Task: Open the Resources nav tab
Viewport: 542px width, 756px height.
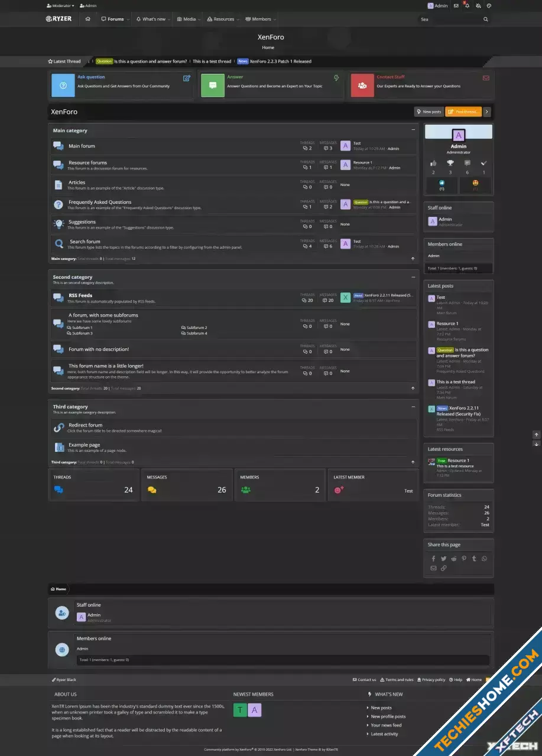Action: point(220,19)
